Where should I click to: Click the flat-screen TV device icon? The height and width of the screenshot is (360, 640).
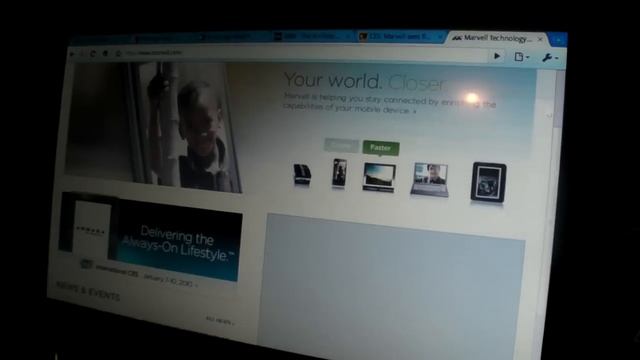point(379,178)
